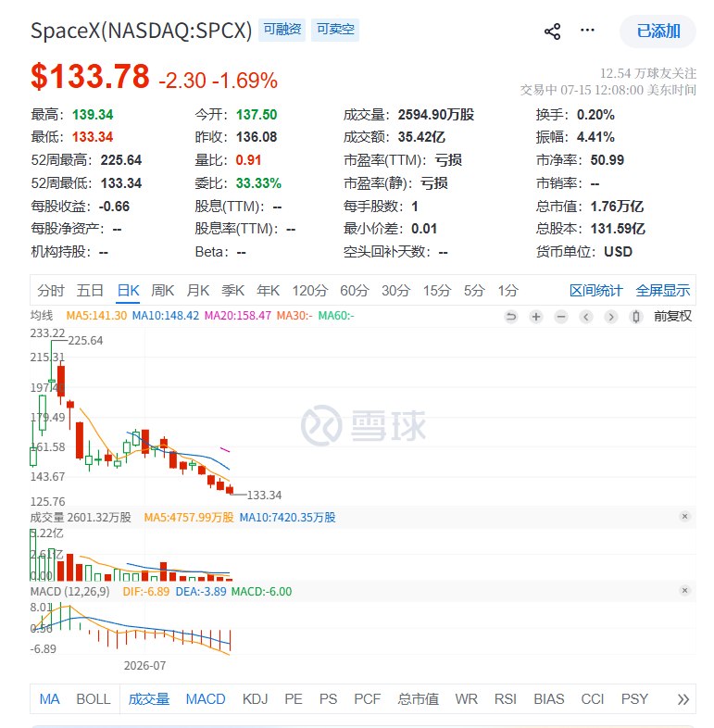This screenshot has width=714, height=728.
Task: Click the $133.78 current price
Action: pos(90,76)
